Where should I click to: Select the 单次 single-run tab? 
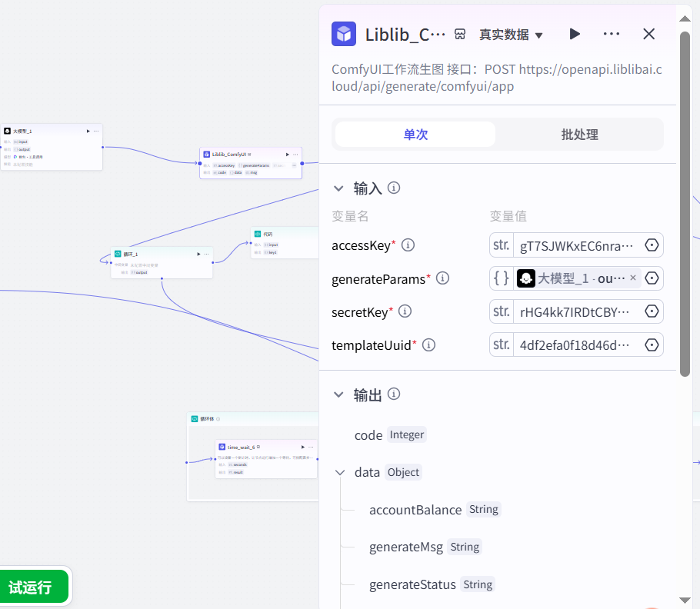pyautogui.click(x=415, y=135)
